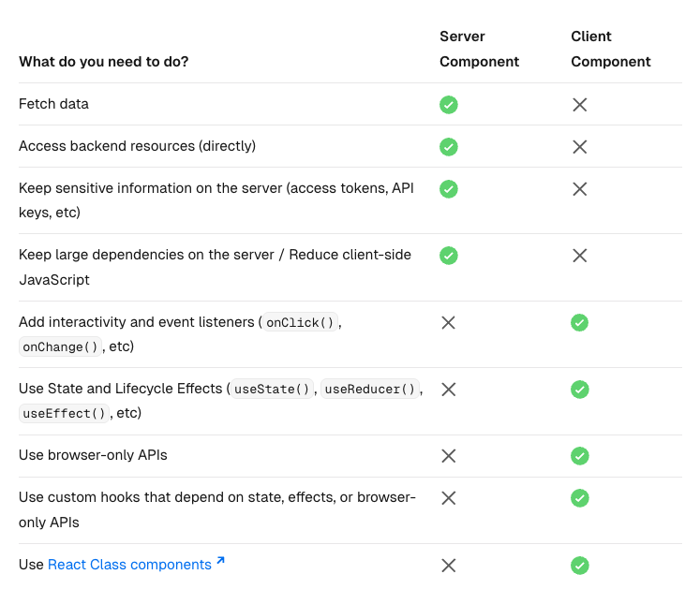The width and height of the screenshot is (700, 604).
Task: Click Server X for custom hooks row
Action: 448,498
